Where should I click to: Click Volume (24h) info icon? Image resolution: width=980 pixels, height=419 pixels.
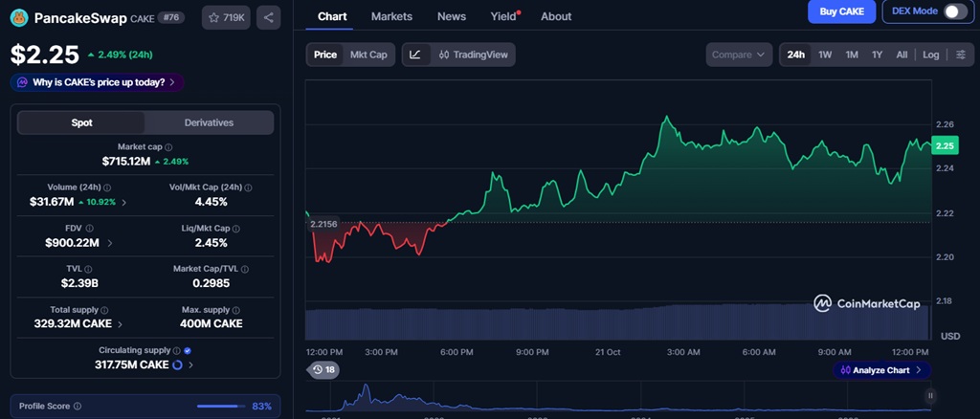tap(107, 187)
